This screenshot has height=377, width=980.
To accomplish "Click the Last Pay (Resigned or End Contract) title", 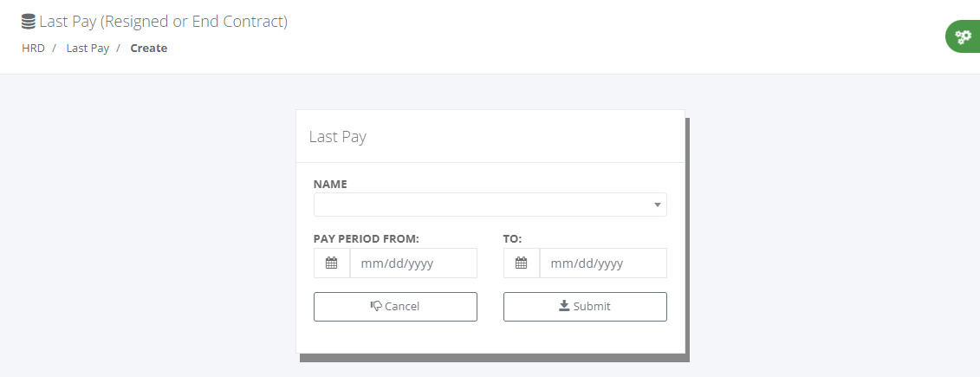I will 163,22.
